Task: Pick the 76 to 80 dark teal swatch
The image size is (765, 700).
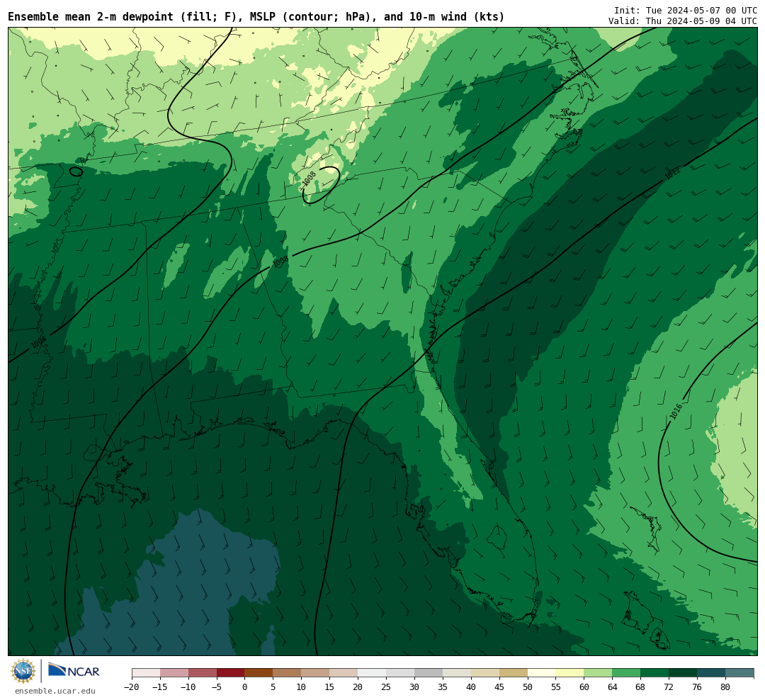Action: [x=712, y=673]
